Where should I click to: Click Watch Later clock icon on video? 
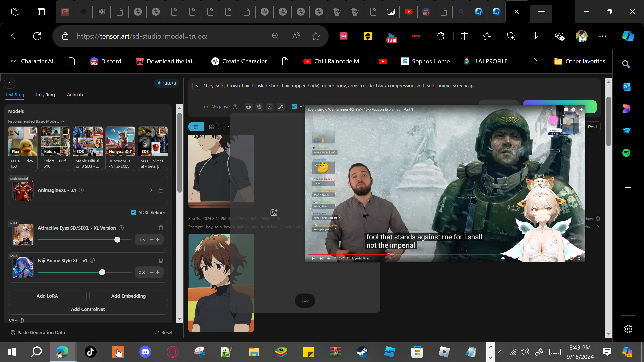[x=573, y=109]
